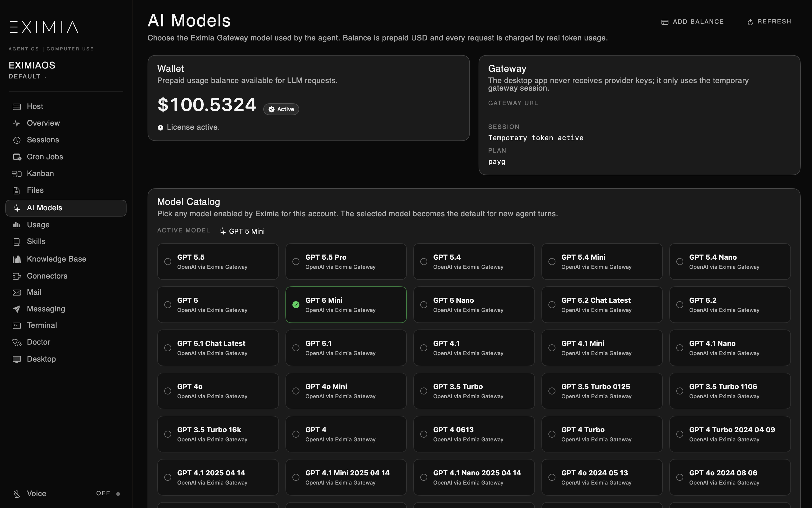
Task: Go to Cron Jobs page
Action: pos(66,157)
